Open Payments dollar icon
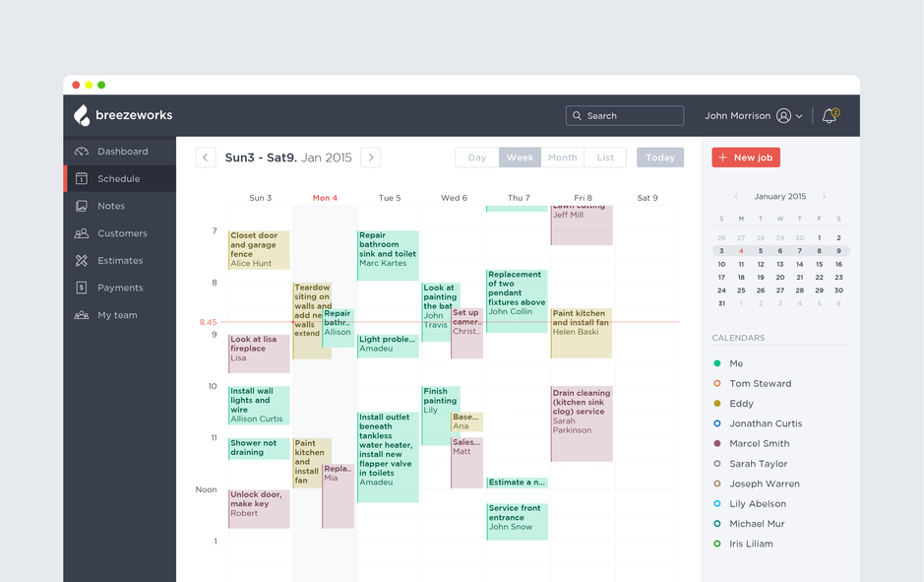This screenshot has width=924, height=582. point(82,288)
